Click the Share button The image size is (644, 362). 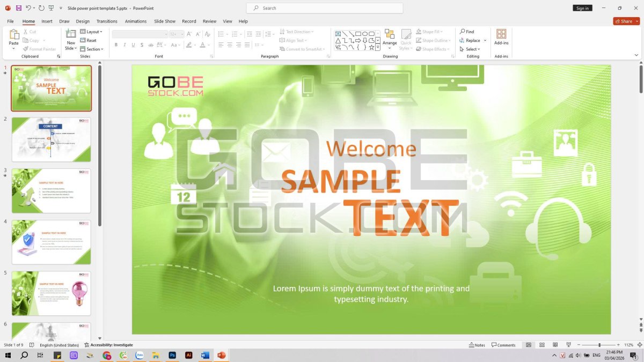[x=624, y=21]
